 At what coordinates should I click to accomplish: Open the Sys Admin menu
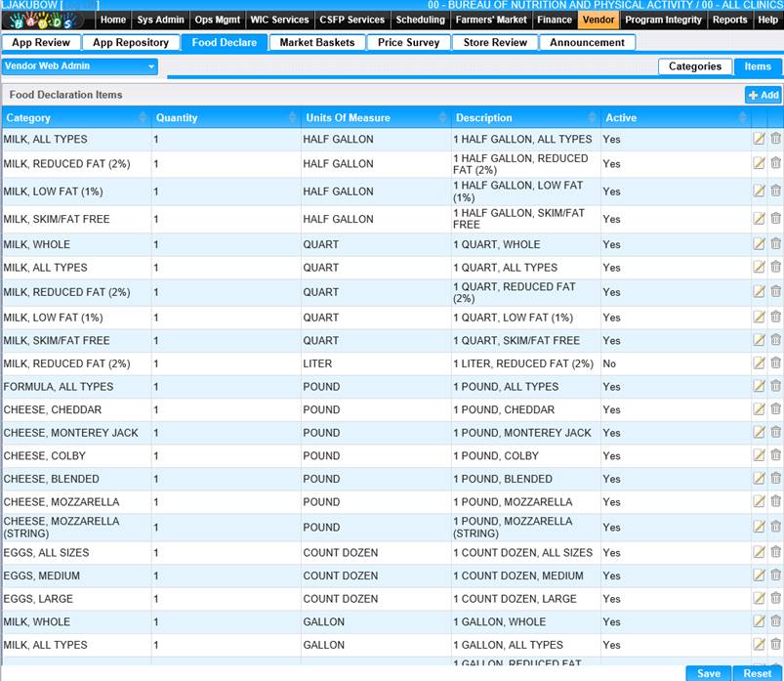160,20
